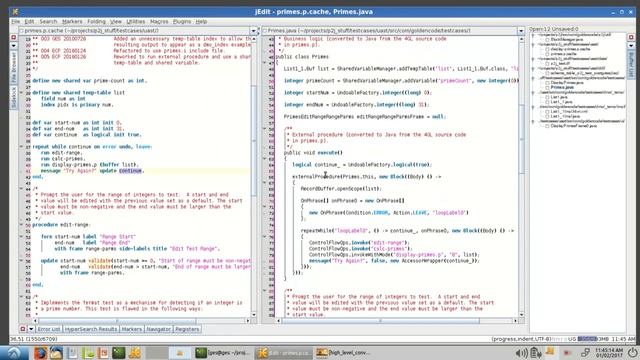
Task: Open the network monitor tray icon
Action: coord(585,353)
